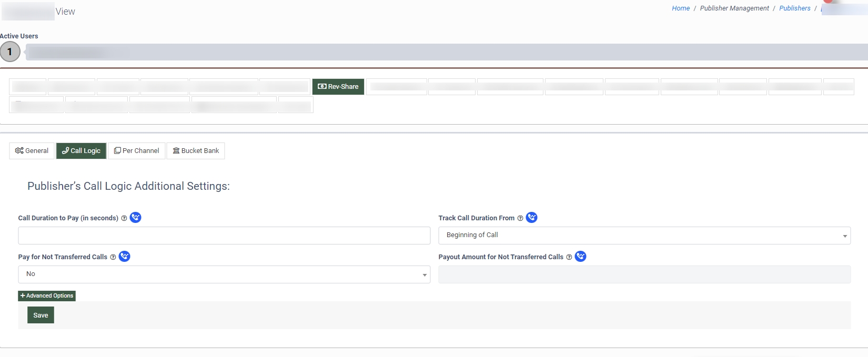Select the Call Logic tab
The width and height of the screenshot is (868, 357).
click(82, 151)
